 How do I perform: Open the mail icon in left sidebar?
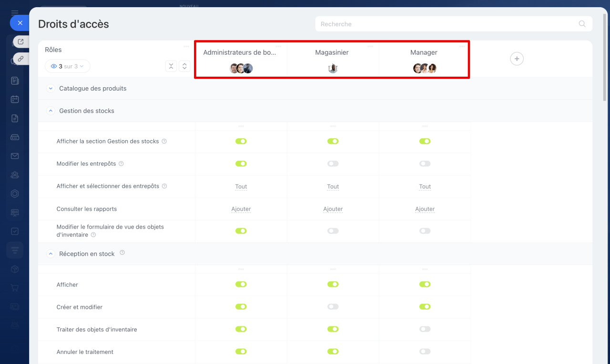point(15,156)
